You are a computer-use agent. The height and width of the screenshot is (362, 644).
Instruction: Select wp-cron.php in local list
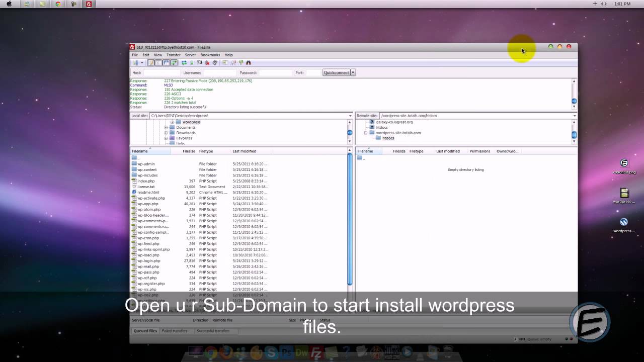[x=148, y=238]
